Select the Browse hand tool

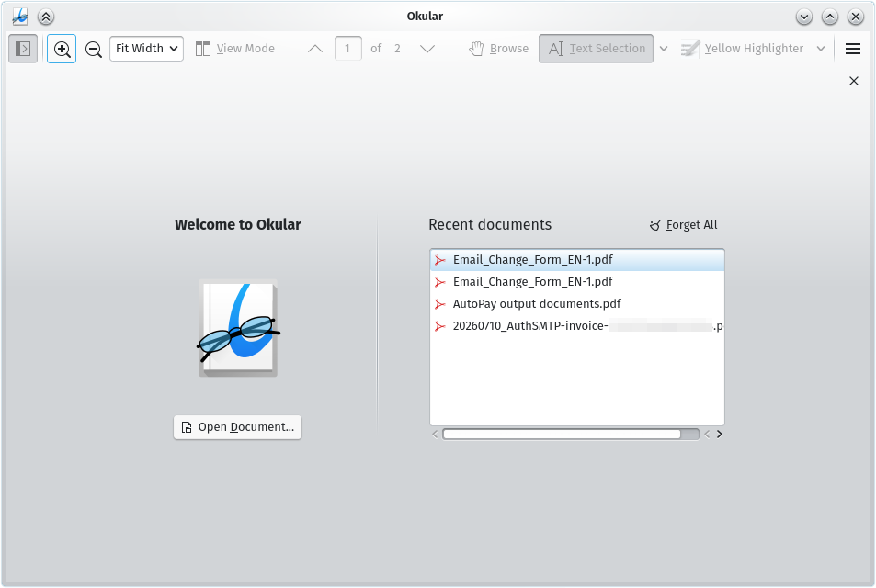499,49
